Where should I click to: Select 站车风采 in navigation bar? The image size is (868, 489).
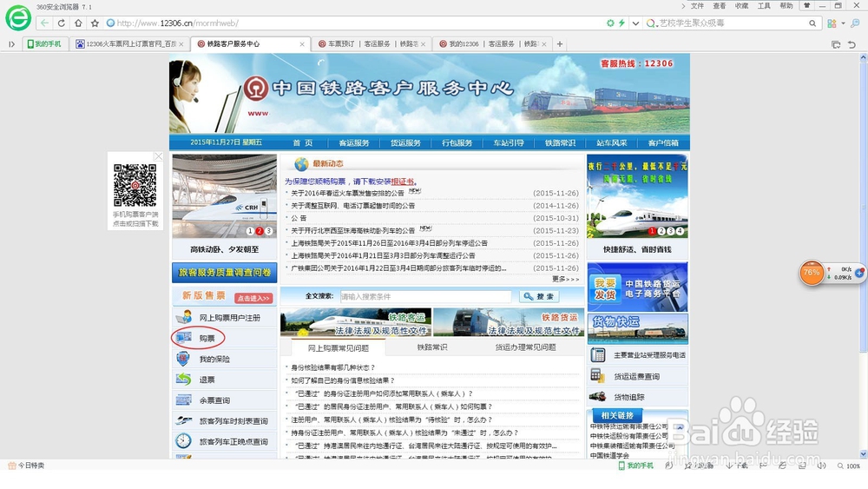[612, 143]
